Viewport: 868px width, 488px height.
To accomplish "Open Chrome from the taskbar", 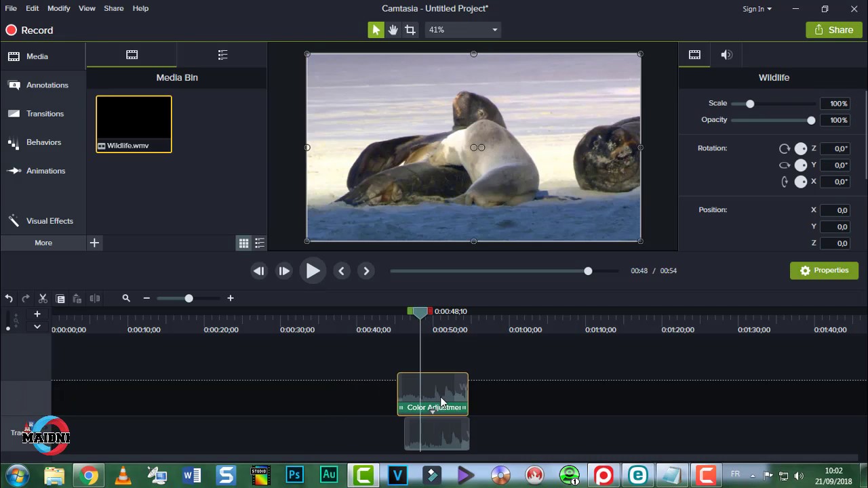I will coord(88,476).
